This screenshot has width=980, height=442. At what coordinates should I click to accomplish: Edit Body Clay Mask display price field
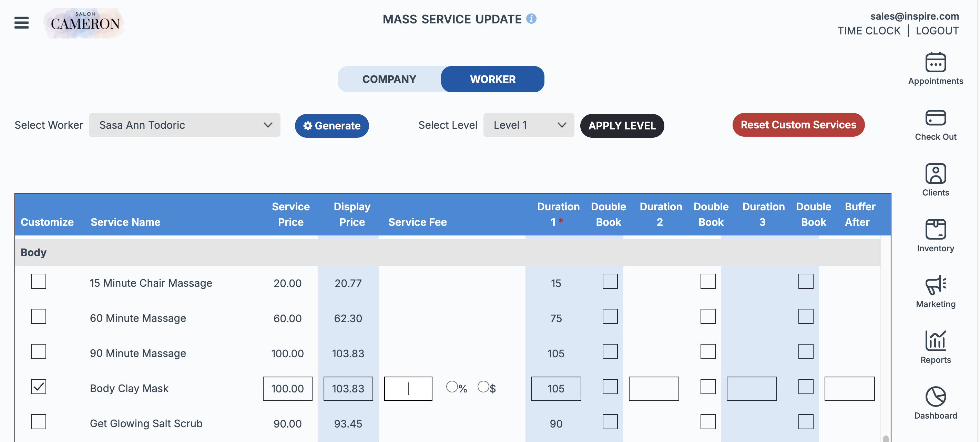(x=348, y=389)
